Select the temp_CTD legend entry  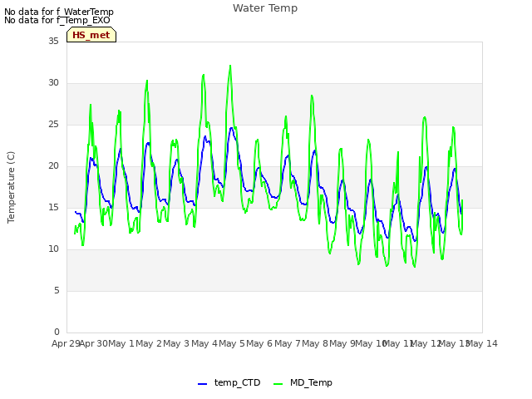click(229, 382)
